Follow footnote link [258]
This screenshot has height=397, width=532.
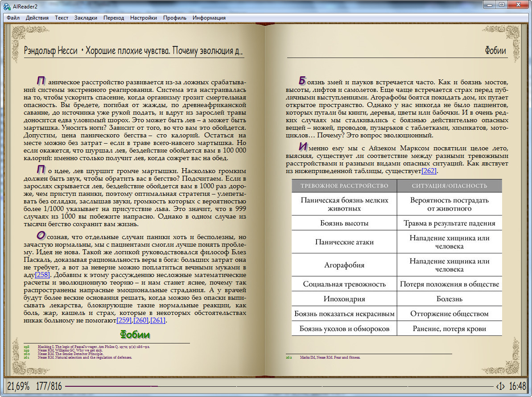point(42,275)
